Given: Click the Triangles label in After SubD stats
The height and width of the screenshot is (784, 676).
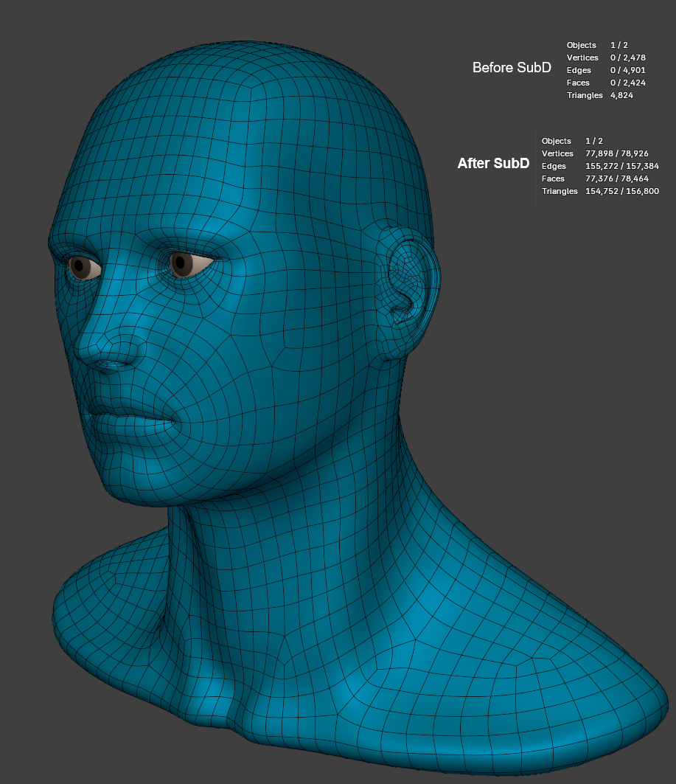Looking at the screenshot, I should (560, 191).
